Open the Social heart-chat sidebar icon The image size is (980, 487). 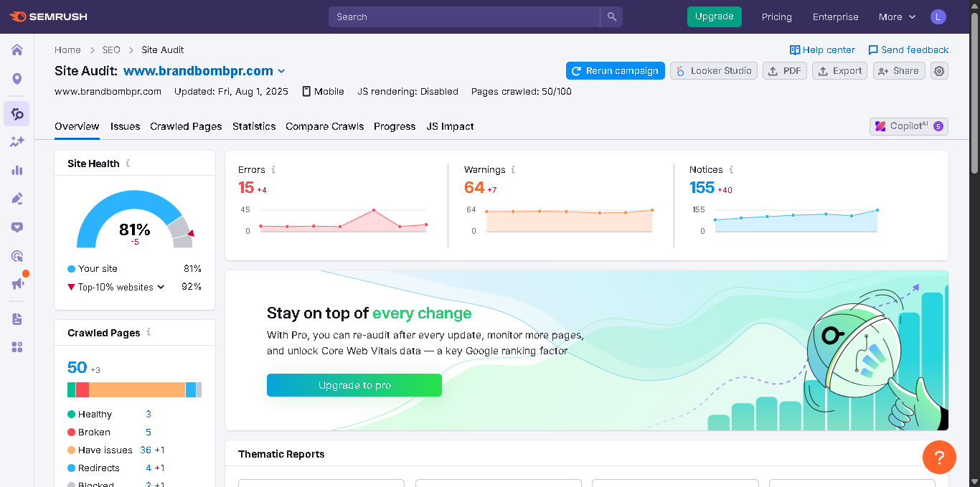[x=17, y=227]
